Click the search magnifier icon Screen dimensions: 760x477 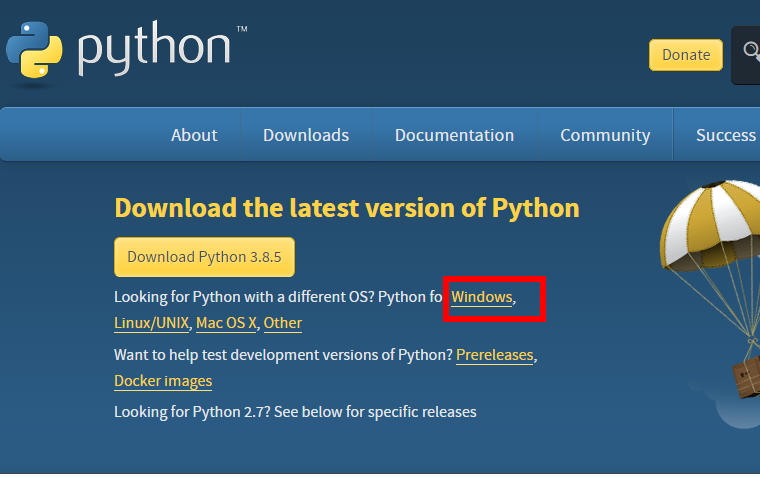[751, 50]
